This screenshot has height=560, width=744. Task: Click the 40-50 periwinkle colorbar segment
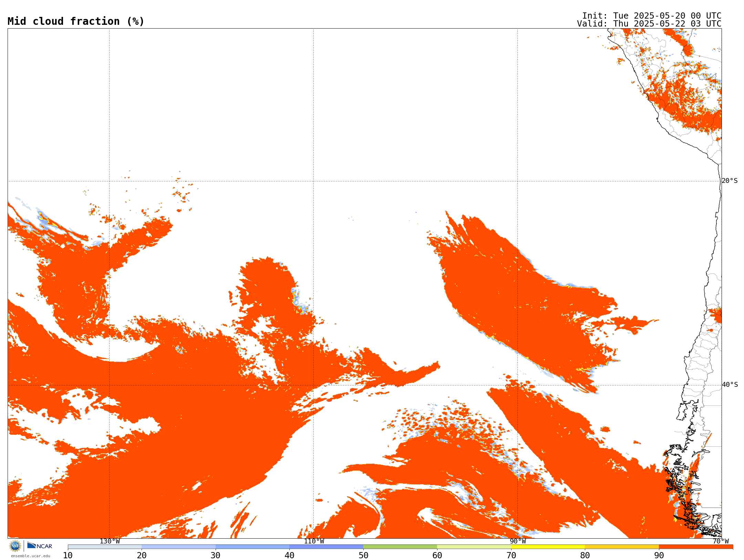pyautogui.click(x=326, y=547)
